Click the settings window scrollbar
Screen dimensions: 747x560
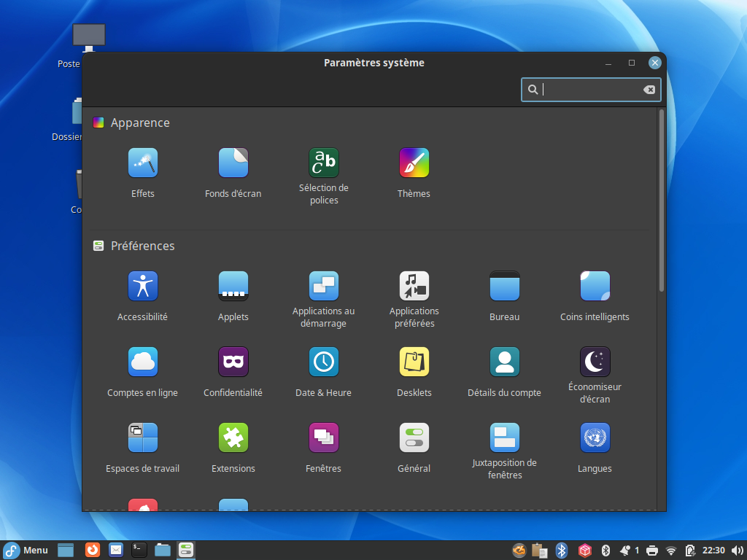tap(661, 200)
